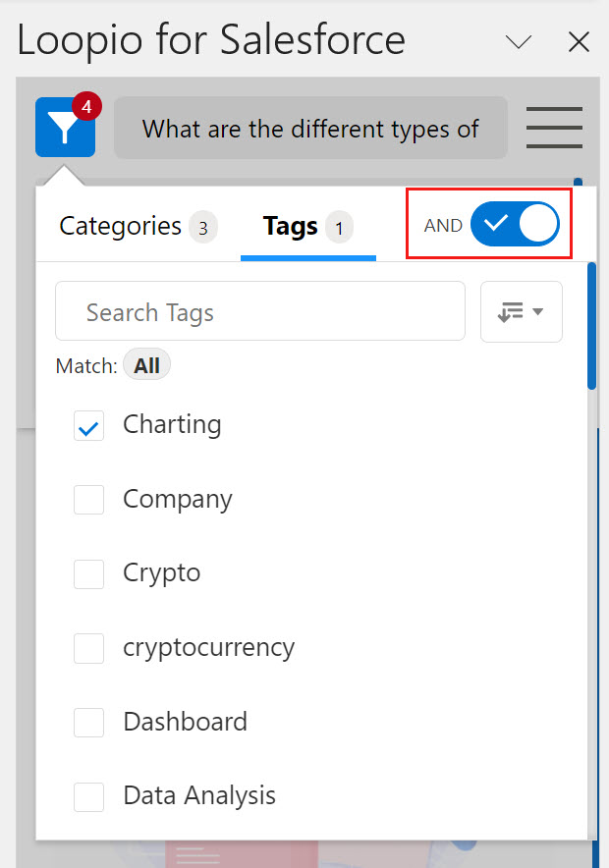Close the Loopio for Salesforce panel
This screenshot has height=868, width=609.
tap(579, 41)
